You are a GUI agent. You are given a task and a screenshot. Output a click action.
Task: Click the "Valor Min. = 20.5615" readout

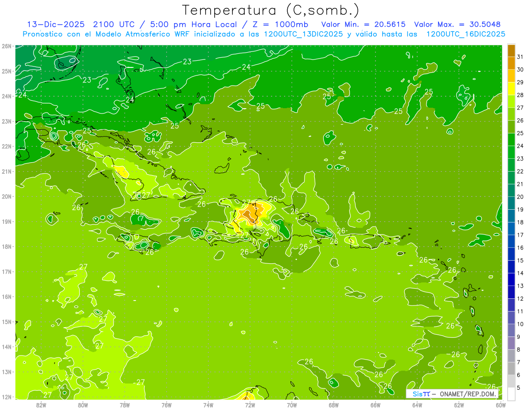pyautogui.click(x=364, y=24)
